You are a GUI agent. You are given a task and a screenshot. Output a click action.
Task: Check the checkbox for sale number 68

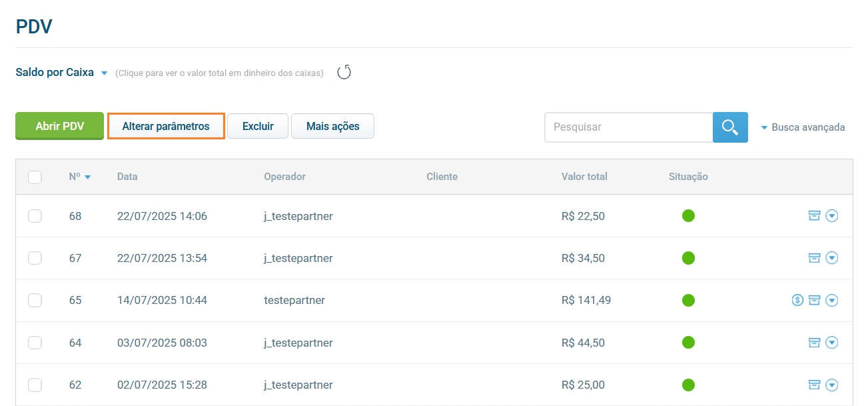point(35,216)
